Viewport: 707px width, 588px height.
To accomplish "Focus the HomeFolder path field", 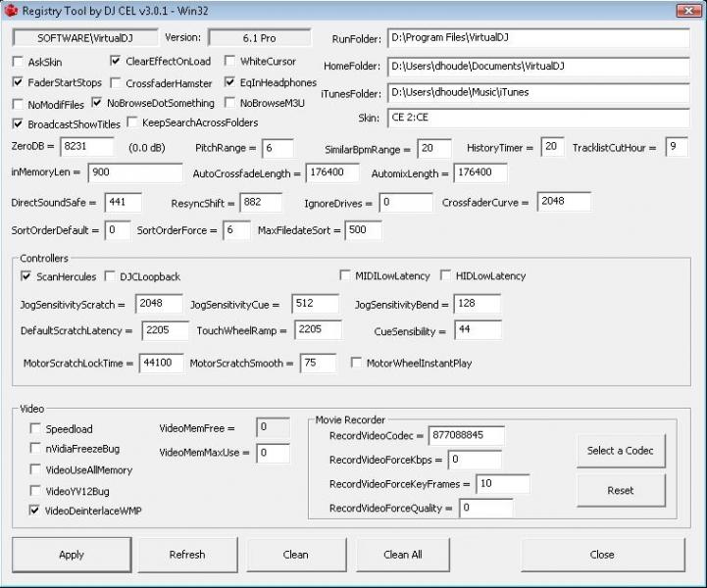I will click(x=538, y=67).
